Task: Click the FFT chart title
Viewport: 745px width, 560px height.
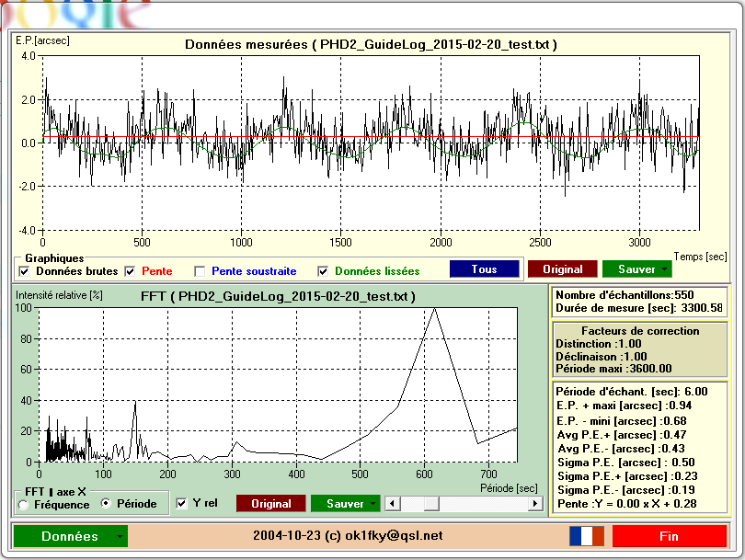Action: click(x=278, y=297)
